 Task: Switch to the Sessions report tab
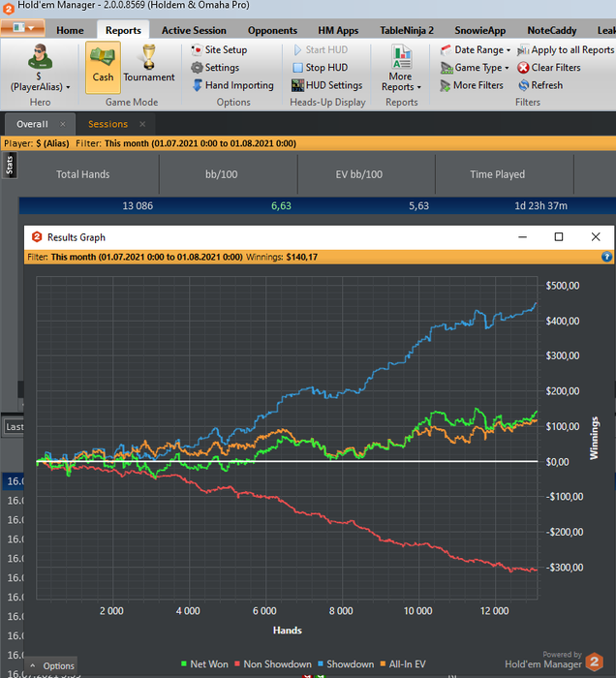[108, 124]
